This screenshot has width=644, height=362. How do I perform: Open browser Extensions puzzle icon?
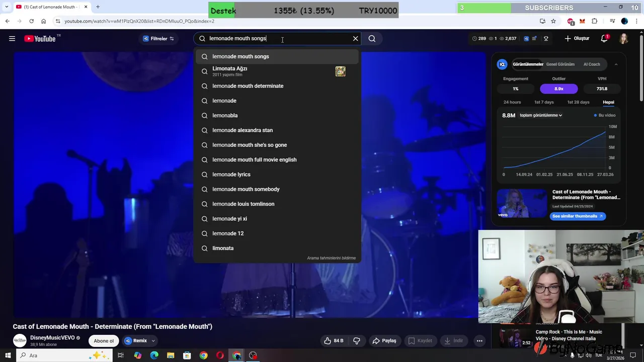pos(595,21)
